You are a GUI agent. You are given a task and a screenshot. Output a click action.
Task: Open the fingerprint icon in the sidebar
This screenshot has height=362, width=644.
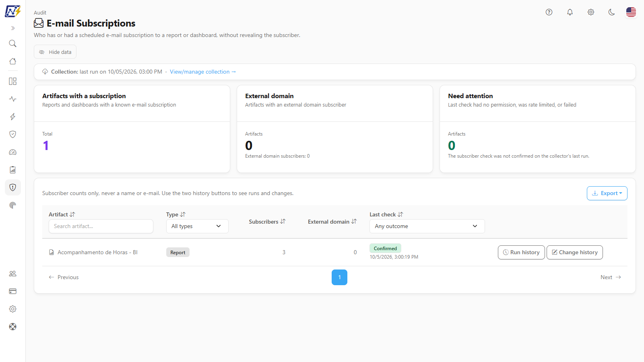[x=13, y=205]
